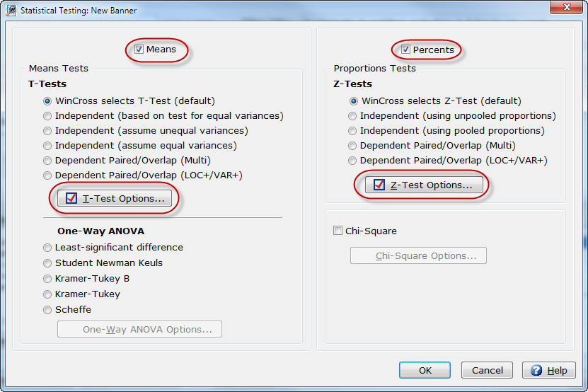Uncheck the Means checkbox
588x392 pixels.
139,49
